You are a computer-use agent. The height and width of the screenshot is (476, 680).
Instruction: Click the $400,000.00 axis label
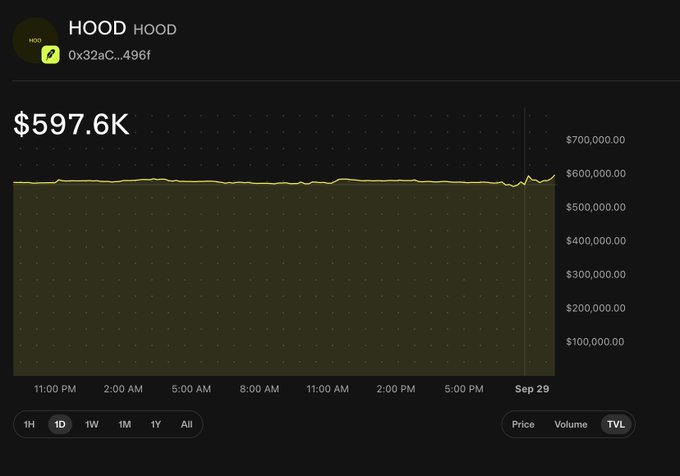tap(595, 241)
